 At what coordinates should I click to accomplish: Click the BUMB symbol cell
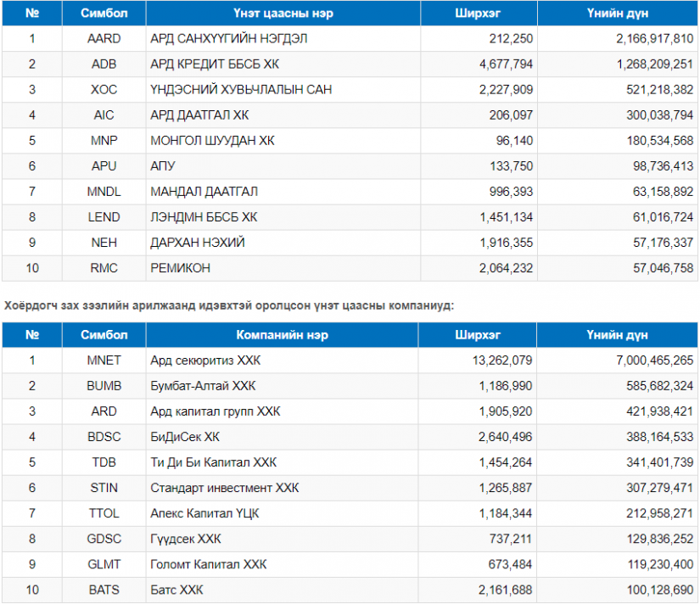pos(104,386)
